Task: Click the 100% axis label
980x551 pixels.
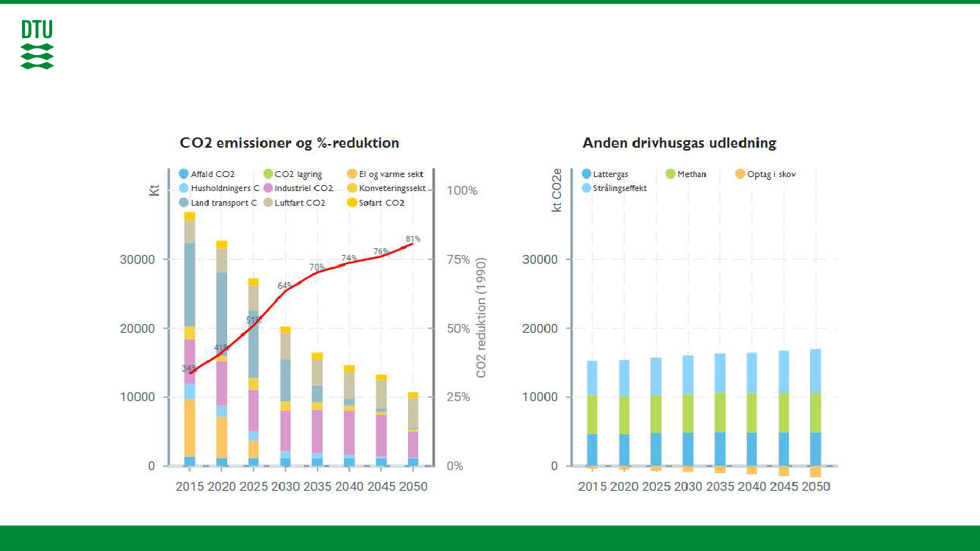Action: [462, 190]
